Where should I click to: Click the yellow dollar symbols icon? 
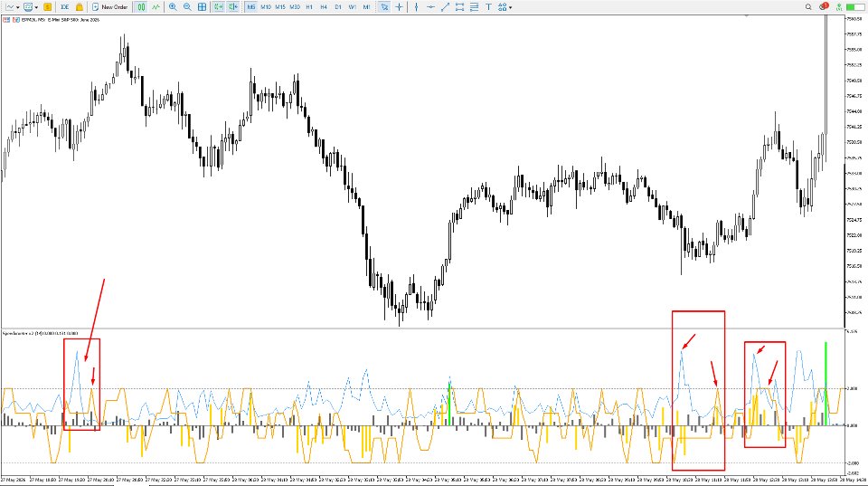pyautogui.click(x=48, y=7)
